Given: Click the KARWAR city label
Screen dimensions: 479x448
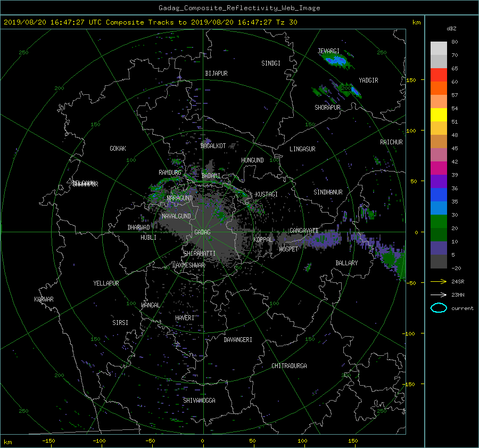Looking at the screenshot, I should [44, 299].
